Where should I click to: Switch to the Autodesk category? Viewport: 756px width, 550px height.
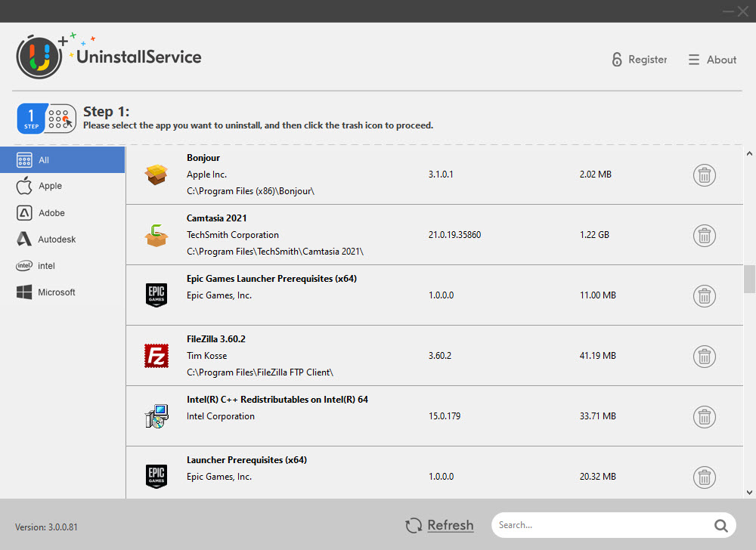62,239
